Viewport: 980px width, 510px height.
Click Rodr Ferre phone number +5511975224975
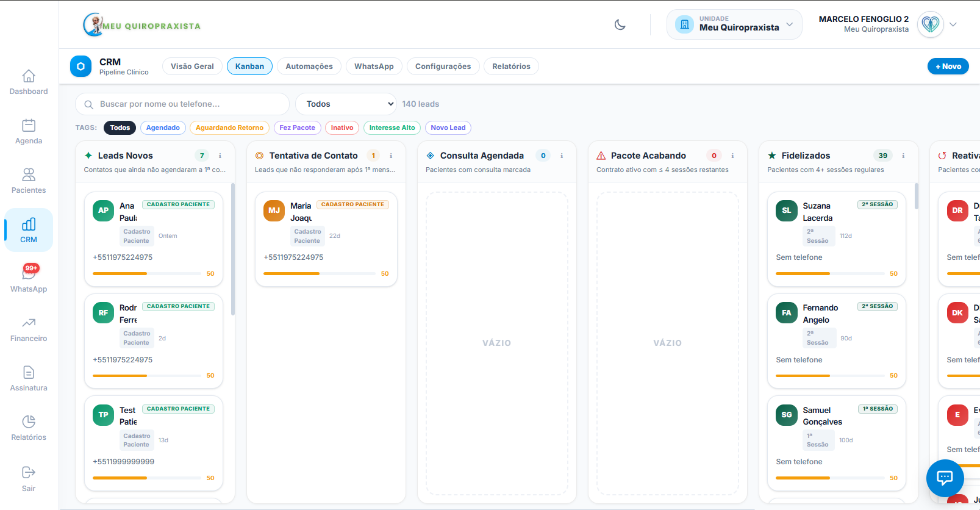123,360
